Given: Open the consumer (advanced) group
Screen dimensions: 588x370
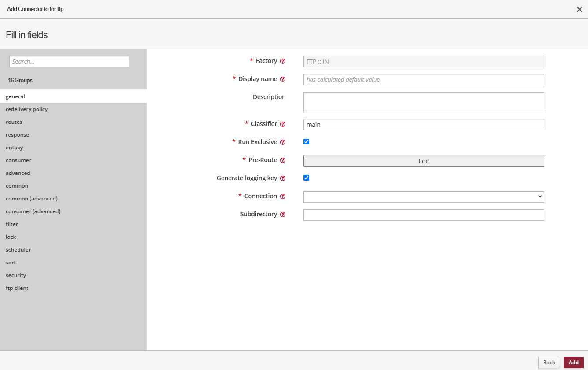Looking at the screenshot, I should (33, 211).
